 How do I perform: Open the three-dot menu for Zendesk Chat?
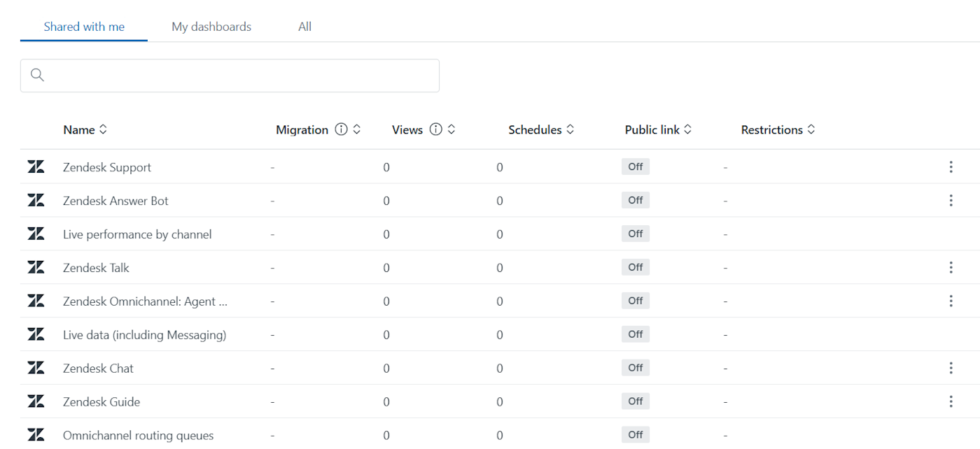click(x=951, y=368)
